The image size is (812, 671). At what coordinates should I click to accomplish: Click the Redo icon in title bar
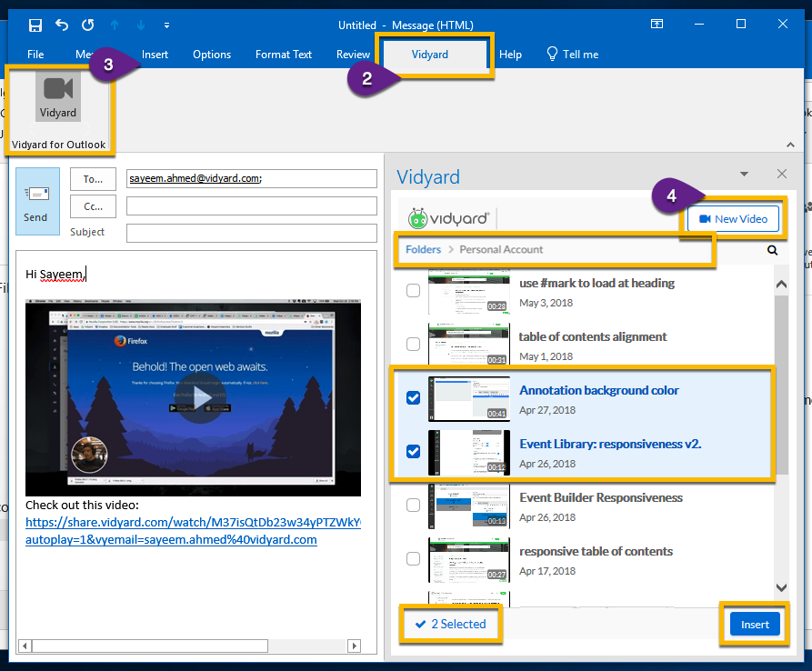click(x=88, y=25)
